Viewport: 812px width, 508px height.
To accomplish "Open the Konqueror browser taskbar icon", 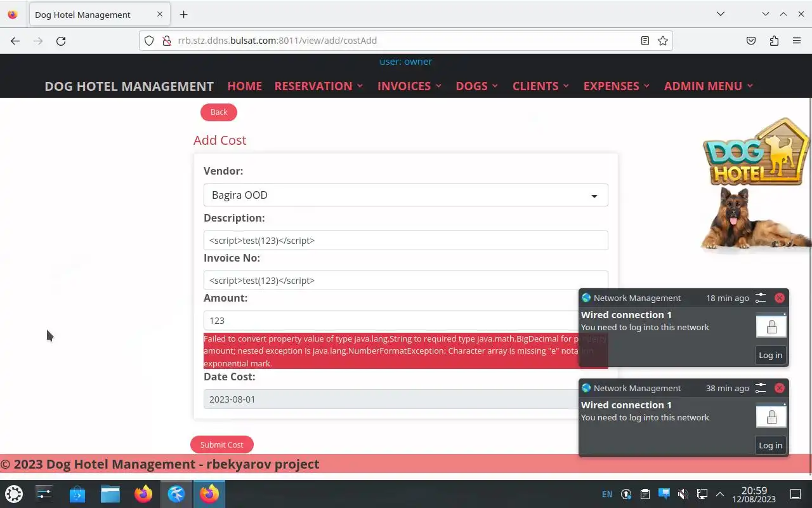I will pos(176,494).
